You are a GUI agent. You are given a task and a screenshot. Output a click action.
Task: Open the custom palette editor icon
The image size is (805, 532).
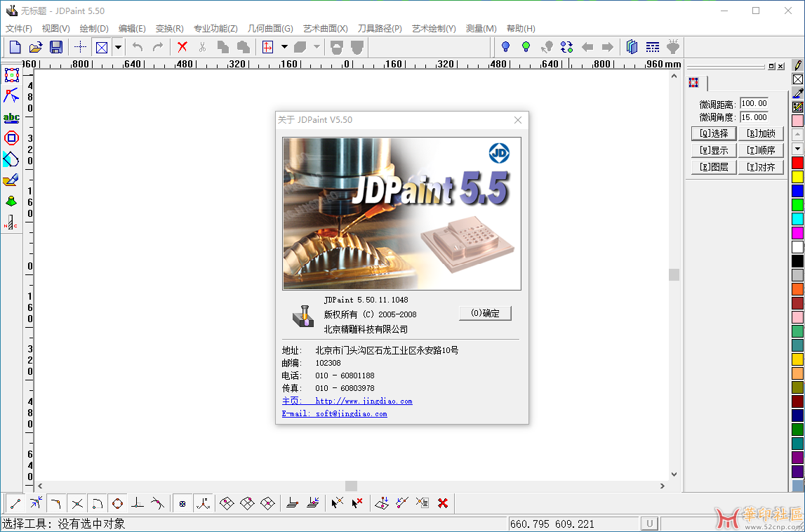[797, 107]
